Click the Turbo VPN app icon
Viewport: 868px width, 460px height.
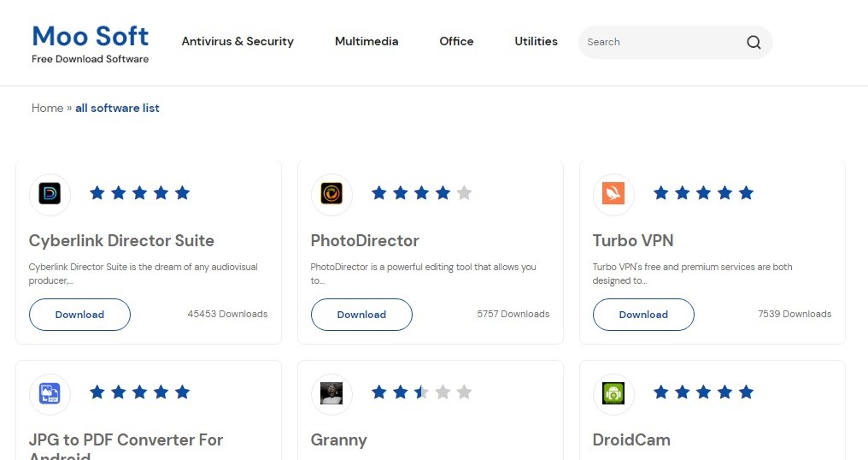(x=613, y=194)
